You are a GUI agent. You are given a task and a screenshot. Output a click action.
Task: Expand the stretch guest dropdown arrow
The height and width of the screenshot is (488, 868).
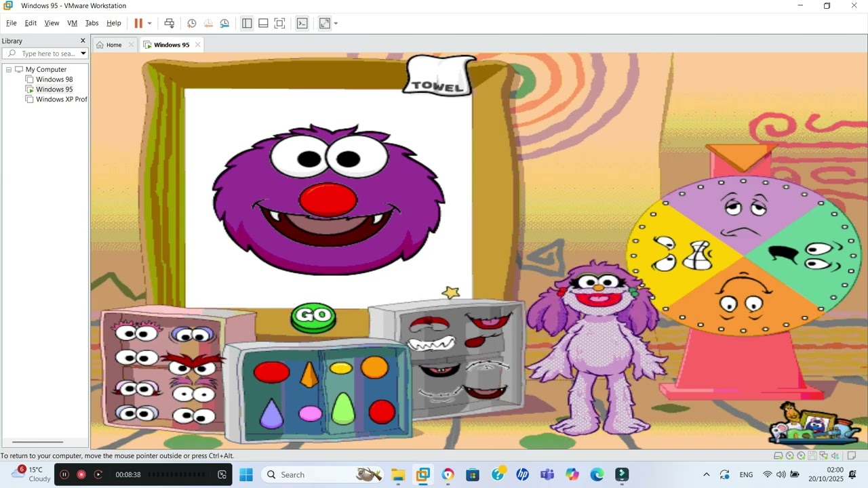click(336, 23)
